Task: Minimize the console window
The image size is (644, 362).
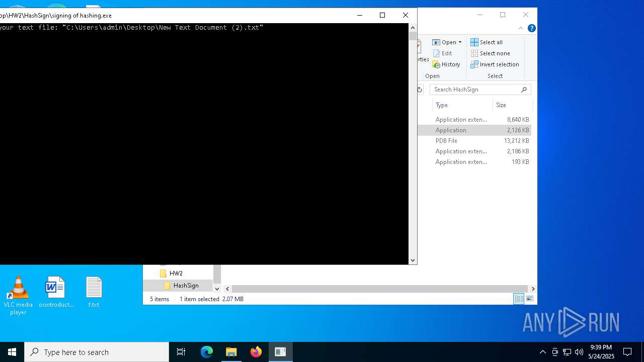Action: pos(359,15)
